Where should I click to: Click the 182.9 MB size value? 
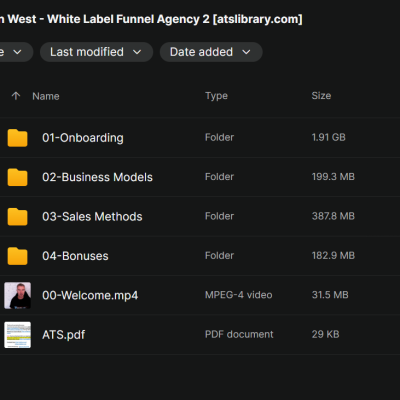coord(333,255)
